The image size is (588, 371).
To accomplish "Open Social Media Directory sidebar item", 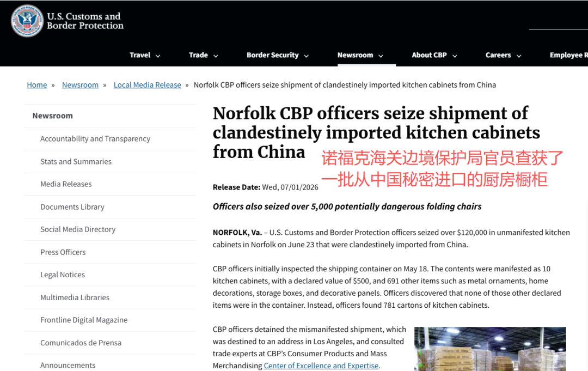I will (x=78, y=229).
